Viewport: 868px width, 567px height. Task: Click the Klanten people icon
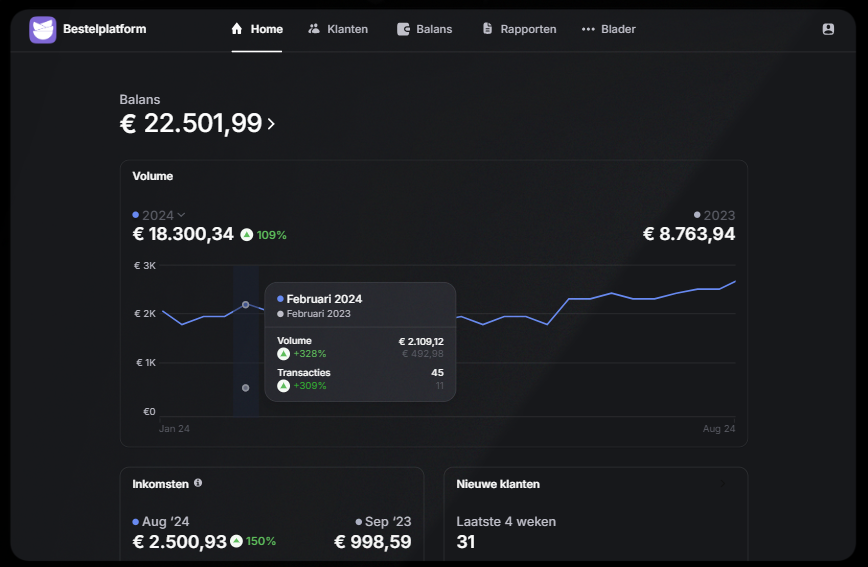pyautogui.click(x=314, y=29)
